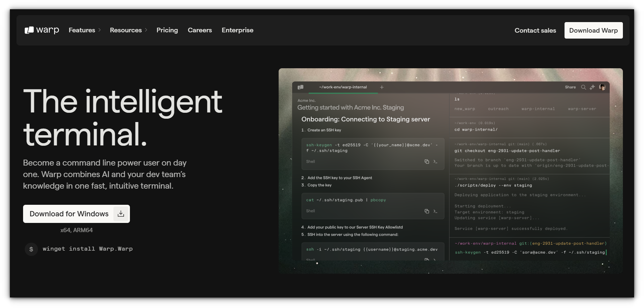This screenshot has height=308, width=644.
Task: Expand the Resources dropdown menu
Action: [128, 30]
